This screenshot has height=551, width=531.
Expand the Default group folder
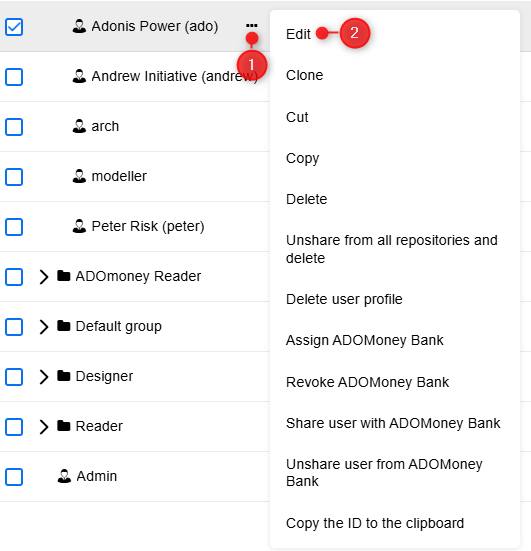click(x=44, y=326)
